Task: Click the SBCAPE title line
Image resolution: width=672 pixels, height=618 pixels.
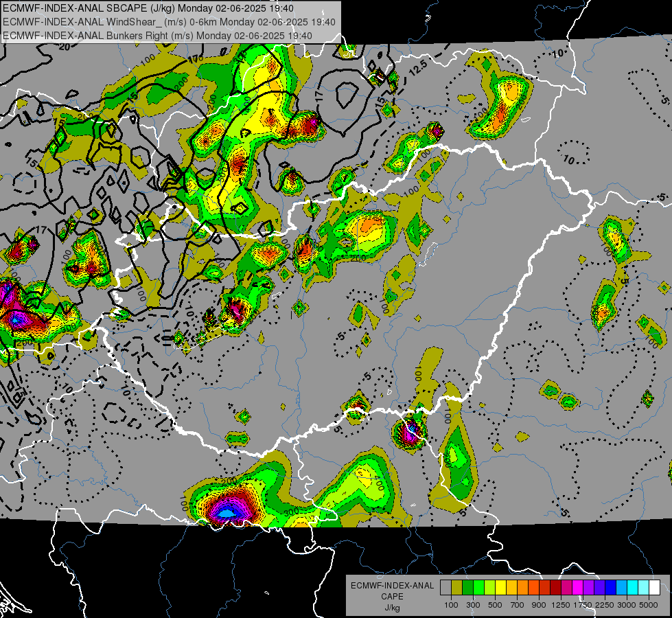Action: (x=148, y=8)
